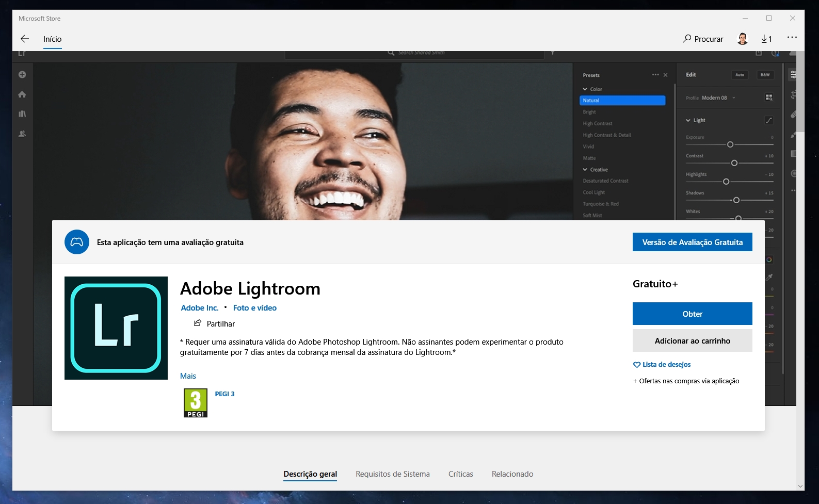Open the tone curve icon
The image size is (819, 504).
tap(769, 120)
